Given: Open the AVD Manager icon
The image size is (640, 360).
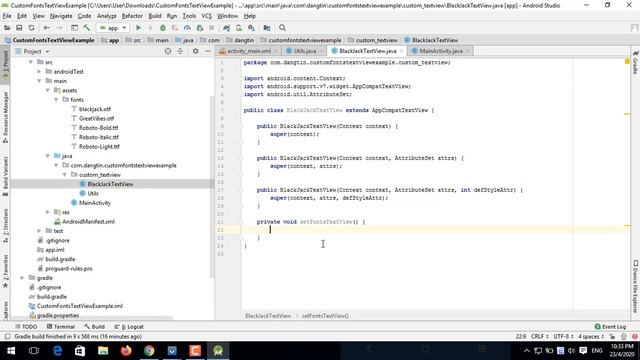Looking at the screenshot, I should tap(239, 28).
